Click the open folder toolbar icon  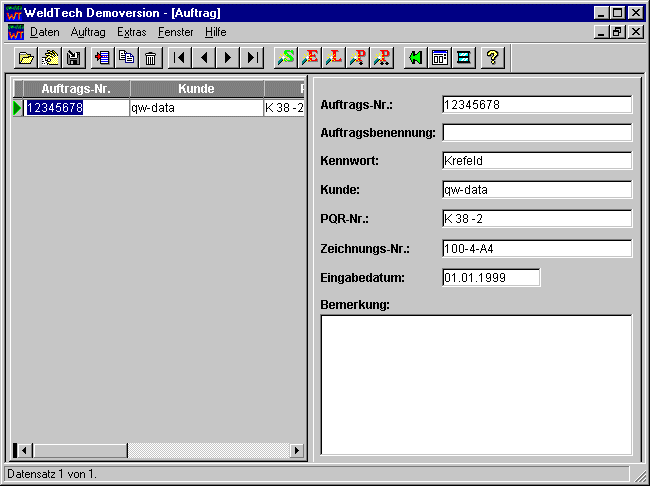[27, 58]
